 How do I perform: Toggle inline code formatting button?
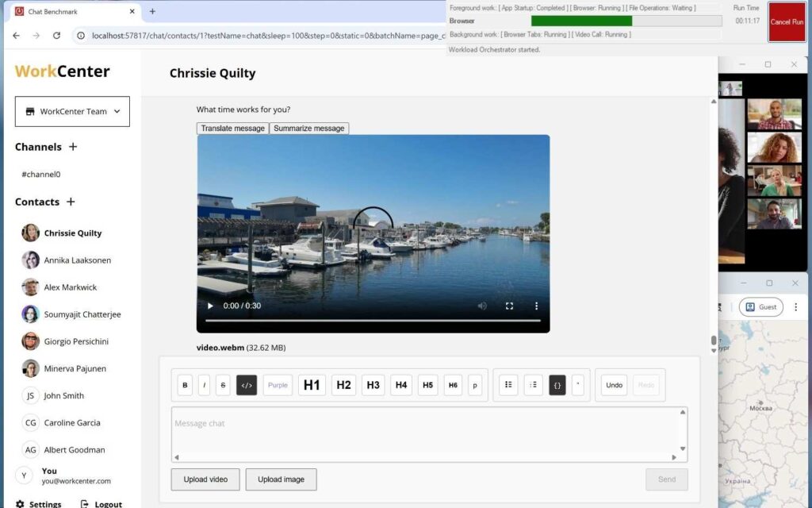(x=247, y=385)
